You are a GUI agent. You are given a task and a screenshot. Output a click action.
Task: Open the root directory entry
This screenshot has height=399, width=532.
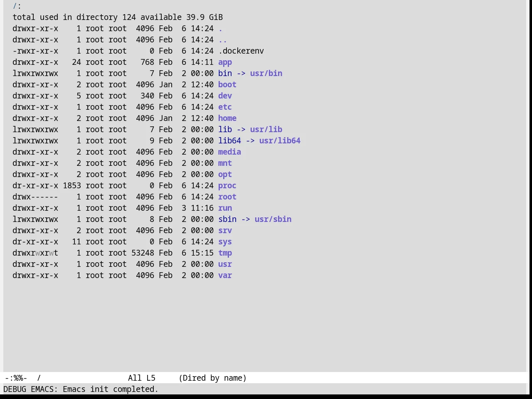pos(227,197)
